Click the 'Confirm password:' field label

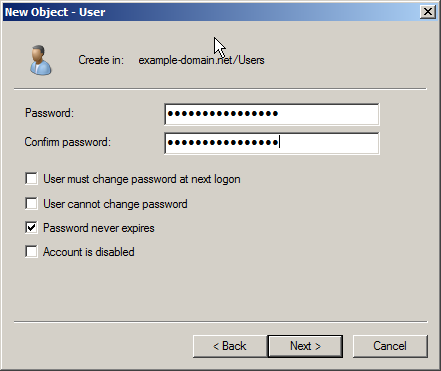(x=67, y=142)
